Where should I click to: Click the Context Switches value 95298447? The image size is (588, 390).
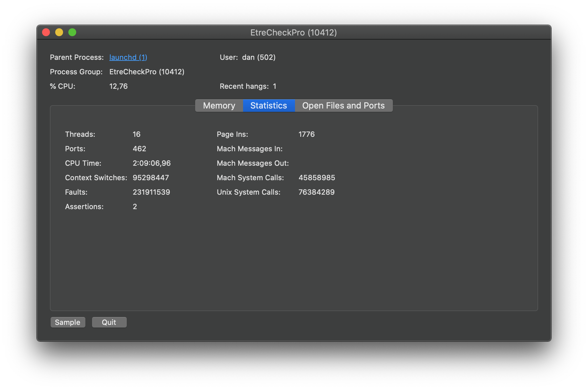tap(151, 178)
